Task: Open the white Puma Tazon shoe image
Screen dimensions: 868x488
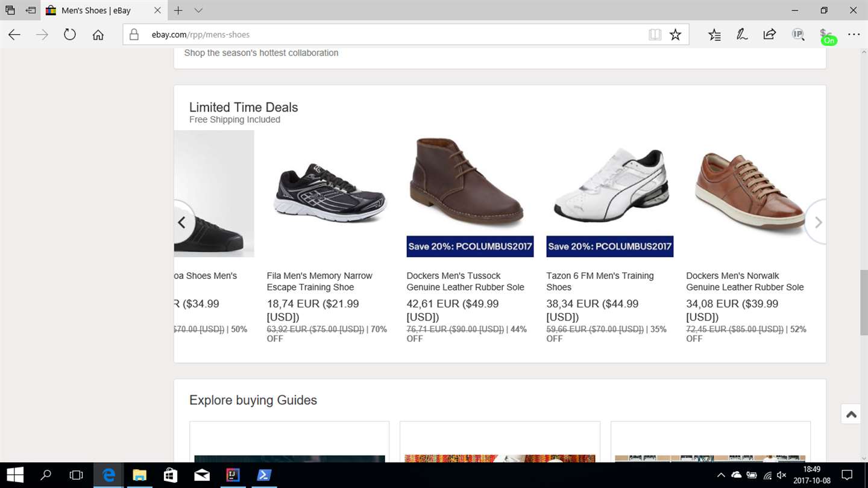Action: [x=610, y=183]
